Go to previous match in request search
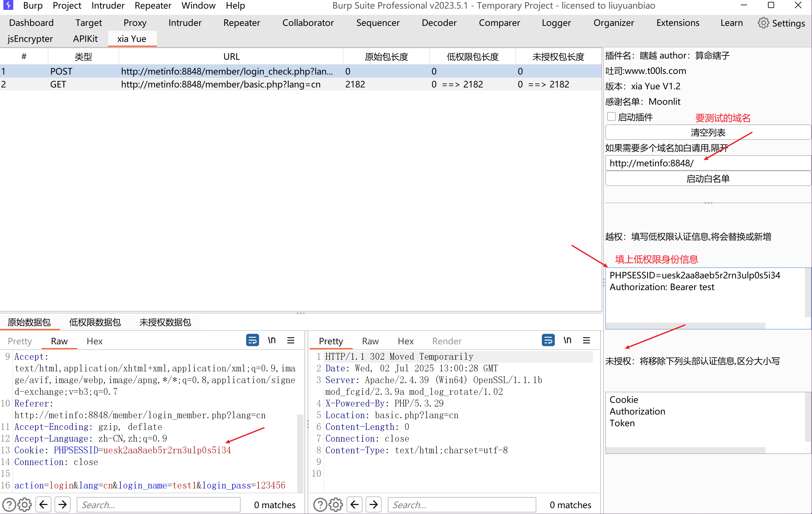 [43, 504]
